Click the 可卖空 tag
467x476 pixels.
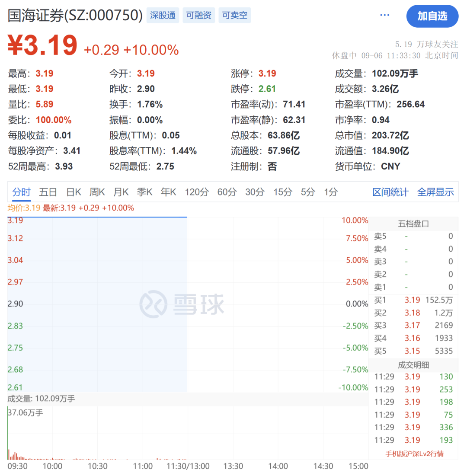(235, 16)
